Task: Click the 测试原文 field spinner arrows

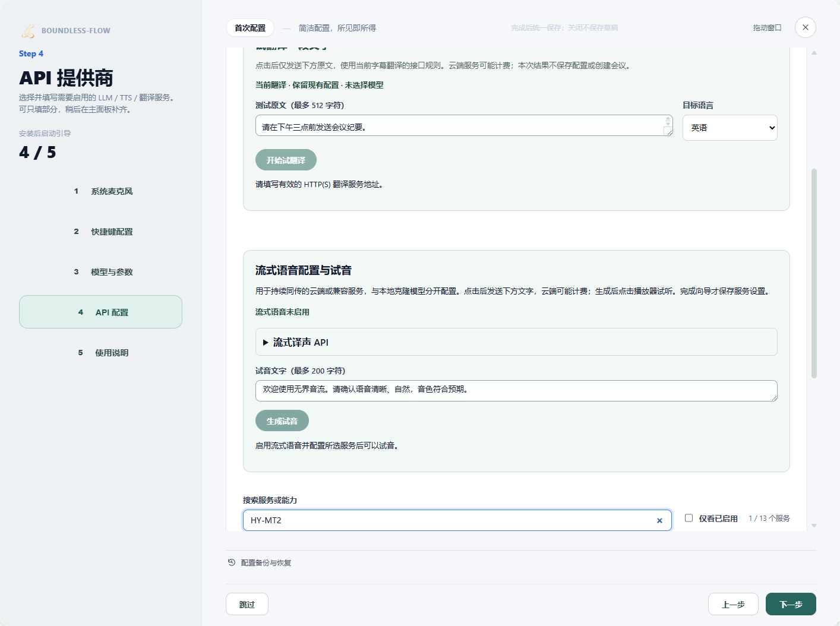Action: click(x=668, y=121)
